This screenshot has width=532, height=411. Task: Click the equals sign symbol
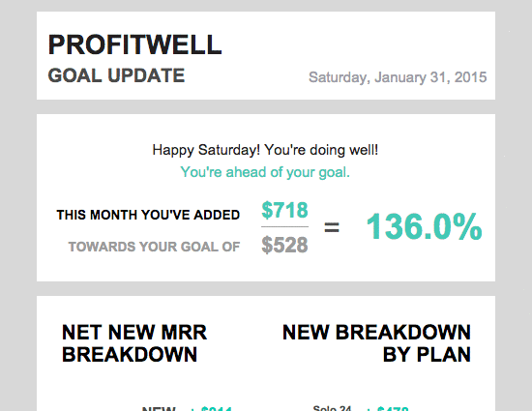point(332,227)
